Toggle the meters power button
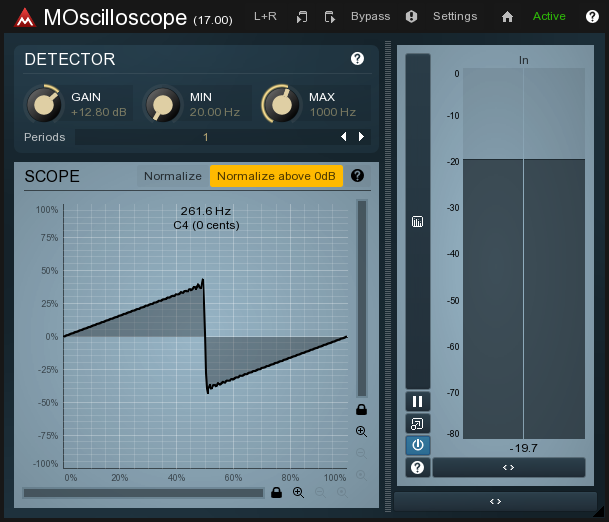Image resolution: width=609 pixels, height=522 pixels. (x=418, y=445)
